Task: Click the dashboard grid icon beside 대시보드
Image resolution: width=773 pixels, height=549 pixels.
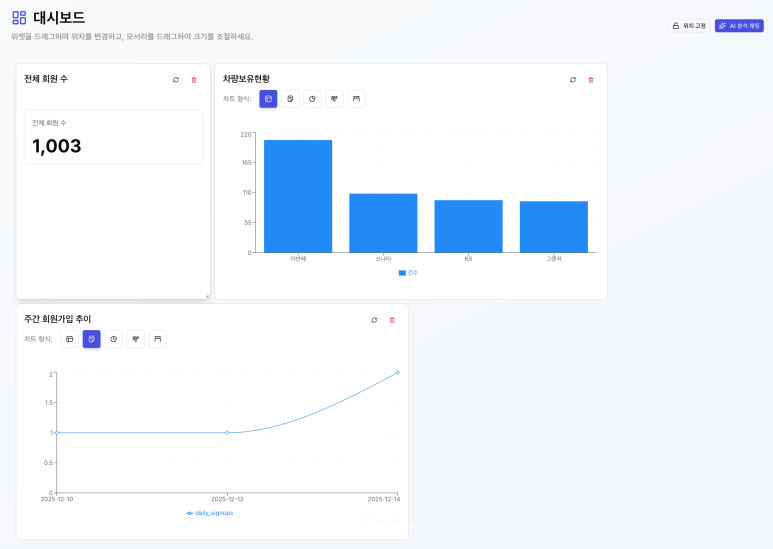Action: [19, 18]
